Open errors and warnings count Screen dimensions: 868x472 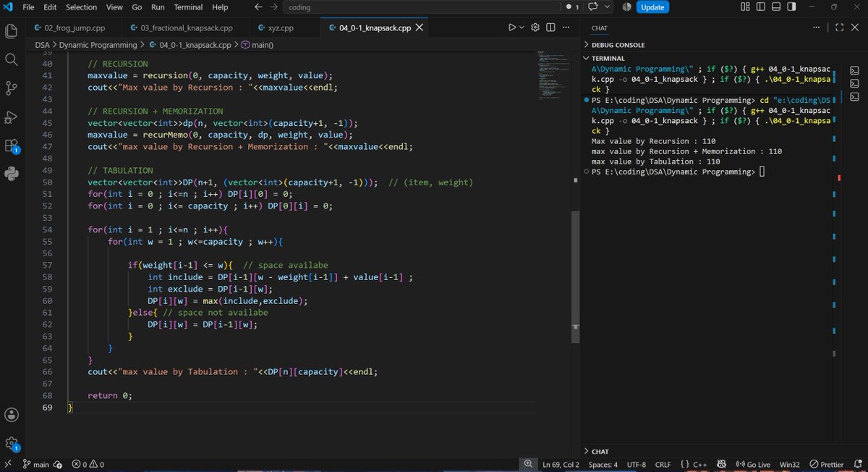[x=88, y=464]
